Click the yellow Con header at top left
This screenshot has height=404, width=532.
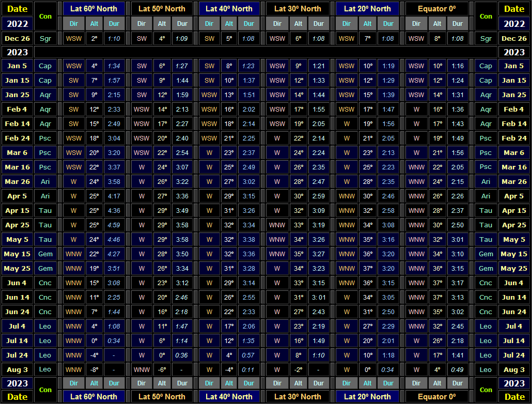(45, 16)
